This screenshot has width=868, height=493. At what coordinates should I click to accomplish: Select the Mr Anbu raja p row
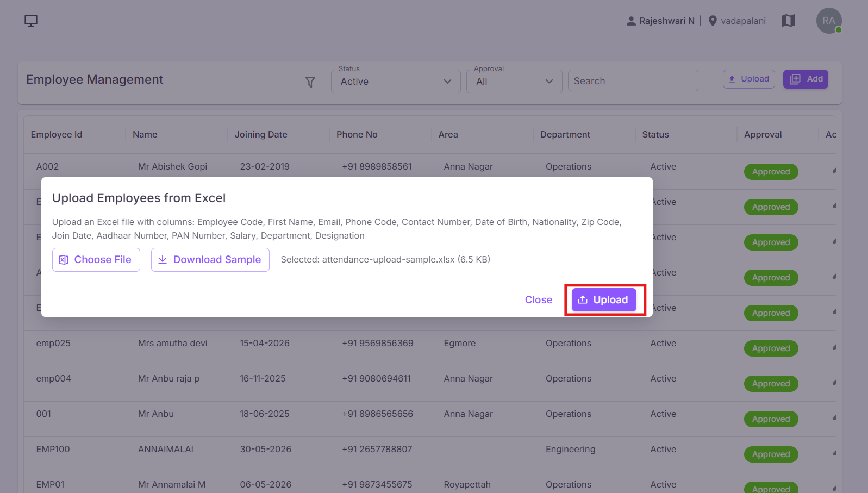tap(429, 384)
